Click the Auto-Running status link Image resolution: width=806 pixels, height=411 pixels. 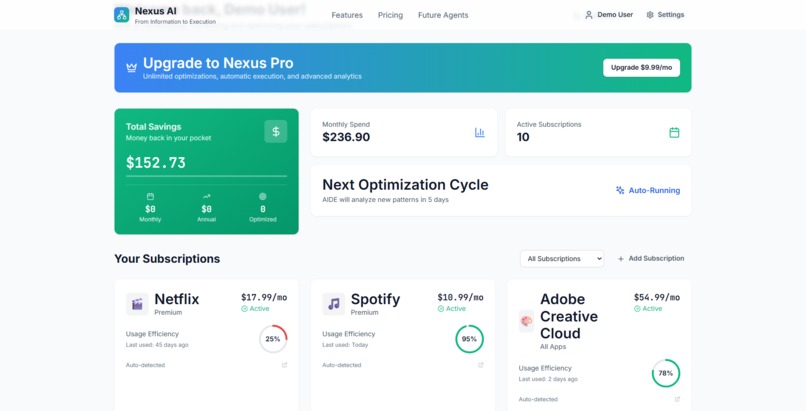tap(648, 190)
